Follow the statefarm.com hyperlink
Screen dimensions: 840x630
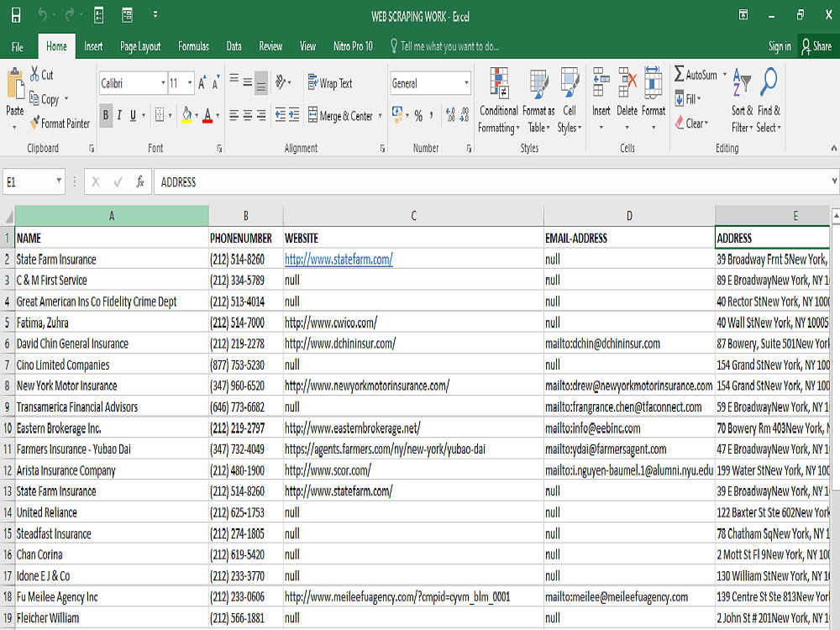(338, 259)
